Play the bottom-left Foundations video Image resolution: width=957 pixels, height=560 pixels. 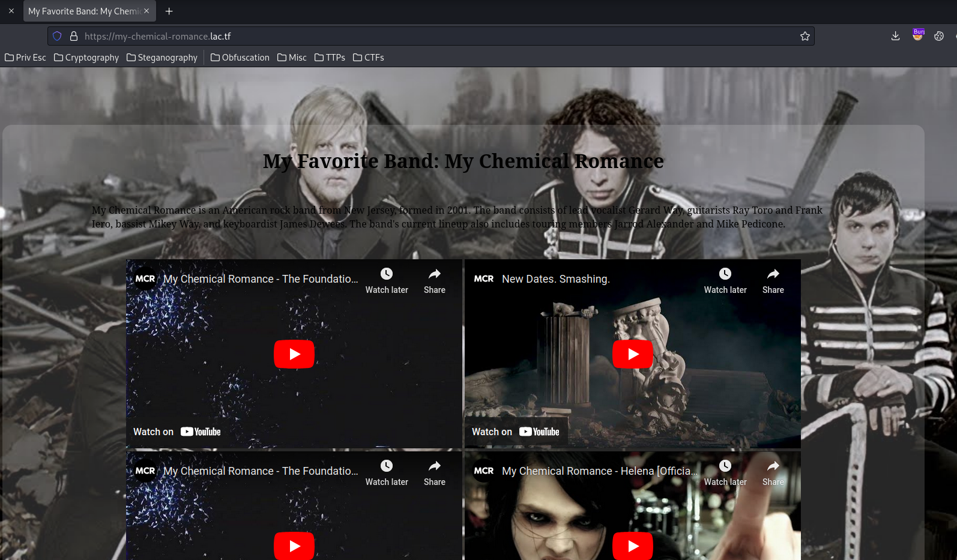(x=294, y=546)
